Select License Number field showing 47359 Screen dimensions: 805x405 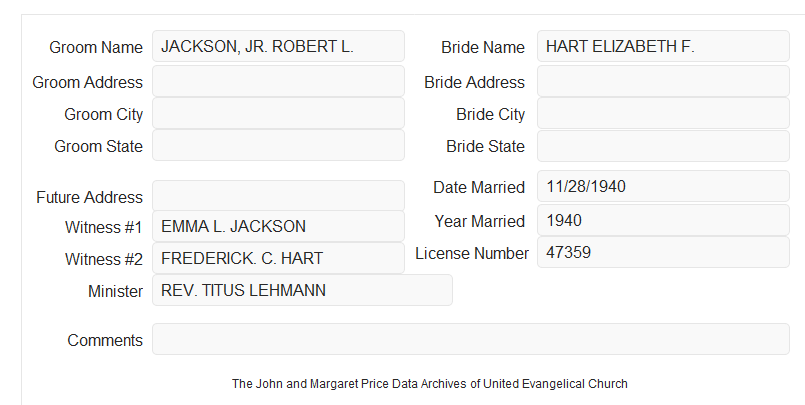pos(663,252)
